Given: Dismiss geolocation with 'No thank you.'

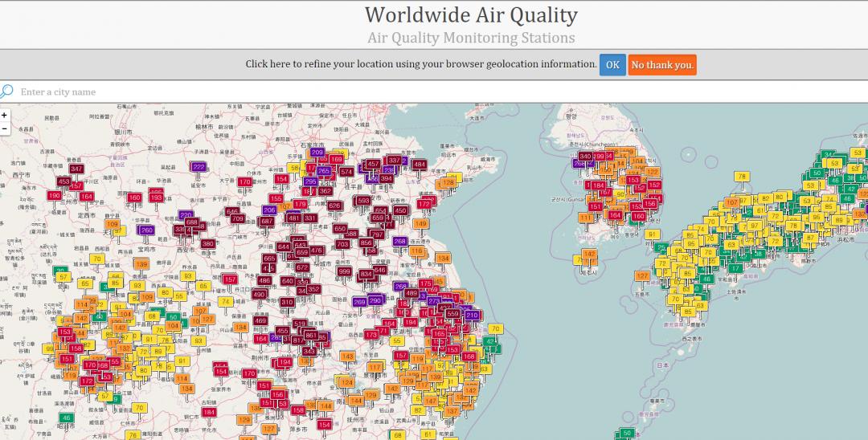Looking at the screenshot, I should point(661,65).
